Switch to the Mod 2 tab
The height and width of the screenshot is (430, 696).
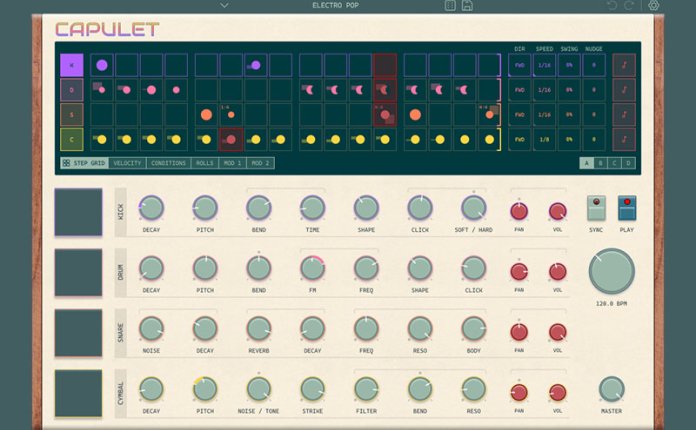point(261,163)
